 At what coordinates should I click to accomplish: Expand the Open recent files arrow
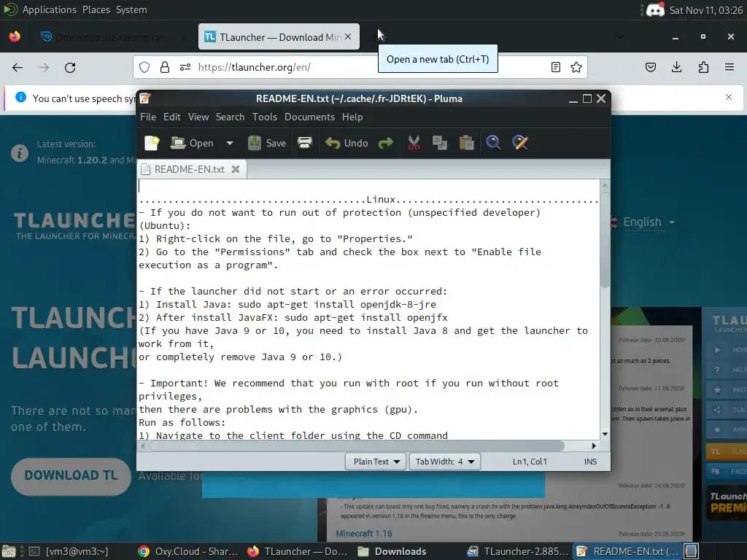(230, 143)
